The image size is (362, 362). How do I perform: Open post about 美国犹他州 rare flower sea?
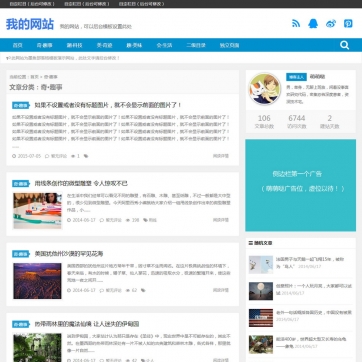click(69, 254)
